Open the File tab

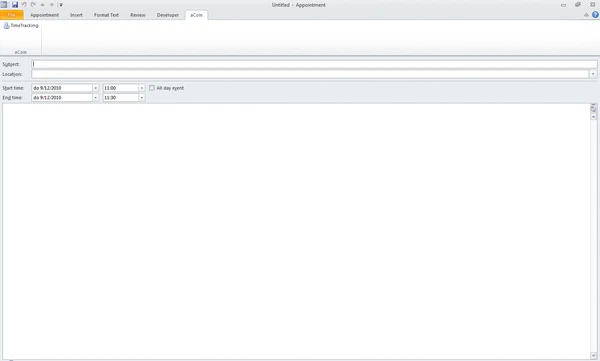[12, 15]
